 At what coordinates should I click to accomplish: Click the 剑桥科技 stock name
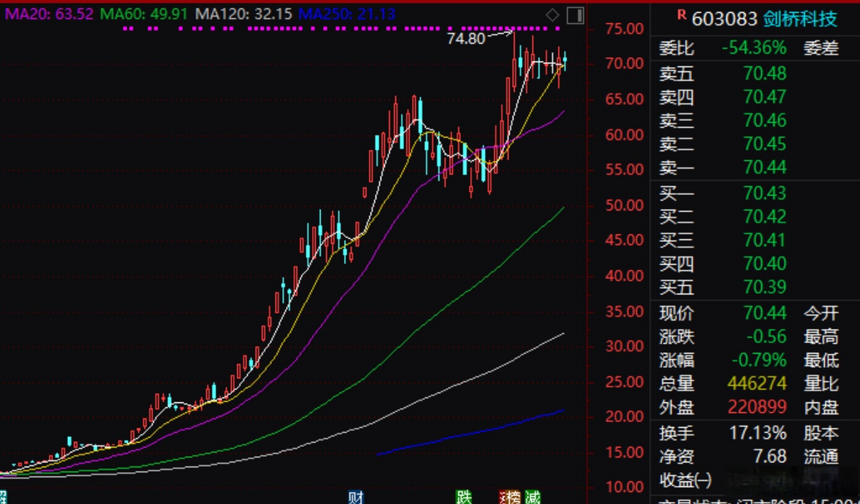pos(800,19)
